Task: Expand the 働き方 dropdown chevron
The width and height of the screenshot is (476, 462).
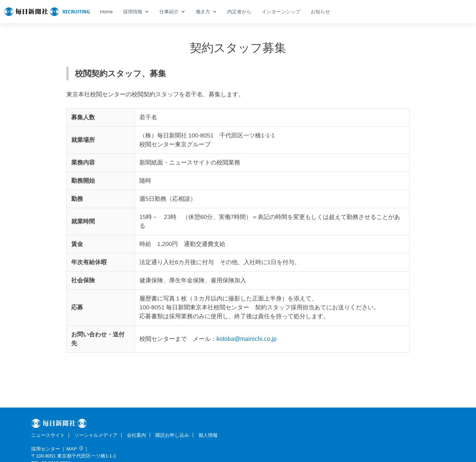Action: point(215,12)
